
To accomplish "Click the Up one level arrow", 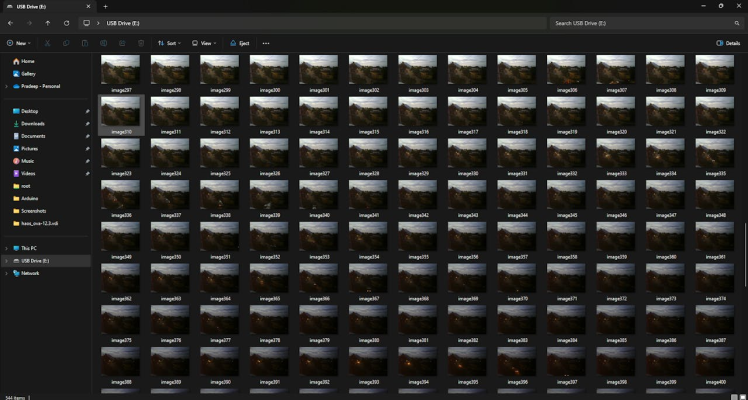I will 48,23.
